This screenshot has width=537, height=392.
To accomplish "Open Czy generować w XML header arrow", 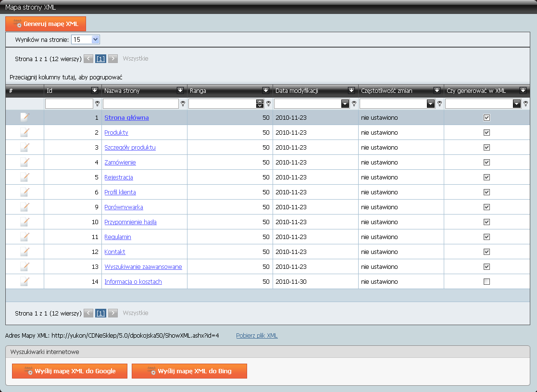I will click(524, 90).
